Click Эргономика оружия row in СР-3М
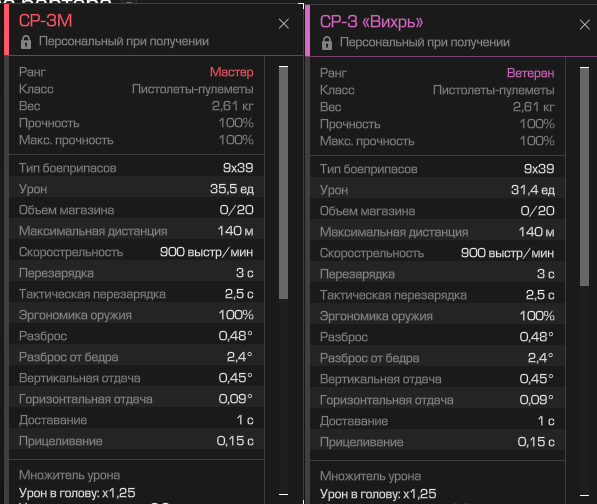This screenshot has width=597, height=504. pyautogui.click(x=136, y=315)
